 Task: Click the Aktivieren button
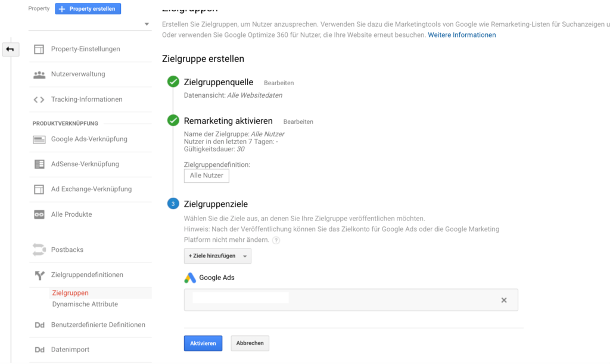coord(203,343)
